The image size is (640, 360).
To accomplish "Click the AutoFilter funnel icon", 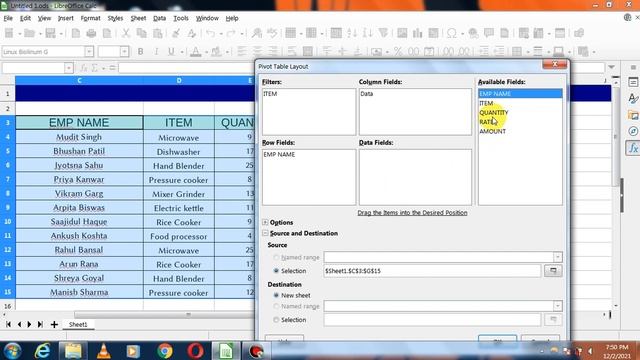I will pyautogui.click(x=383, y=33).
